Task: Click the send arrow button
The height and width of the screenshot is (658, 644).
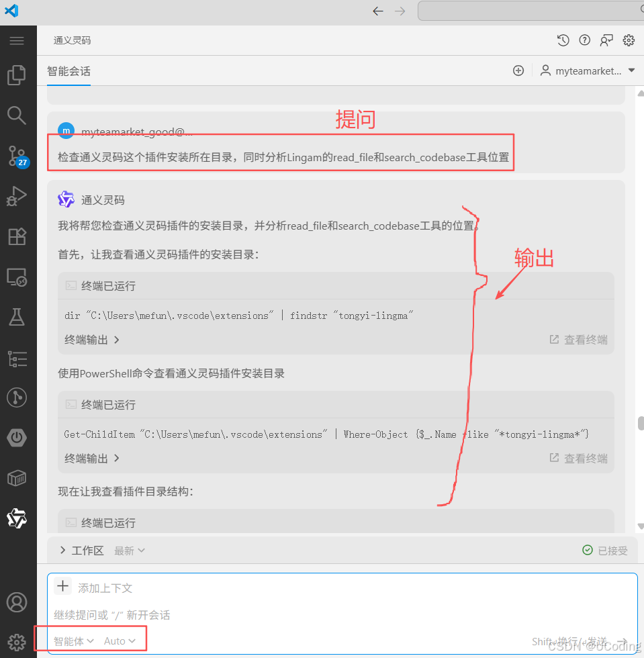Action: (624, 641)
